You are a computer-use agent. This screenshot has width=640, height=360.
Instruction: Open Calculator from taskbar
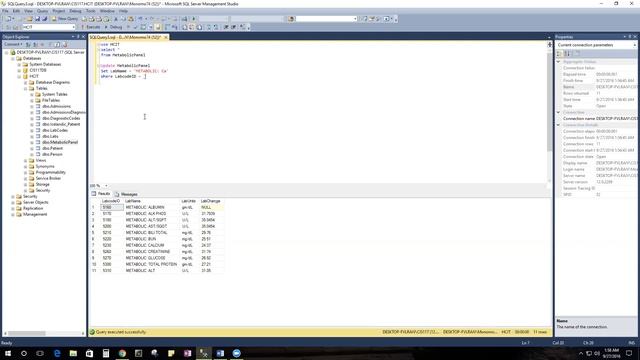[x=106, y=353]
